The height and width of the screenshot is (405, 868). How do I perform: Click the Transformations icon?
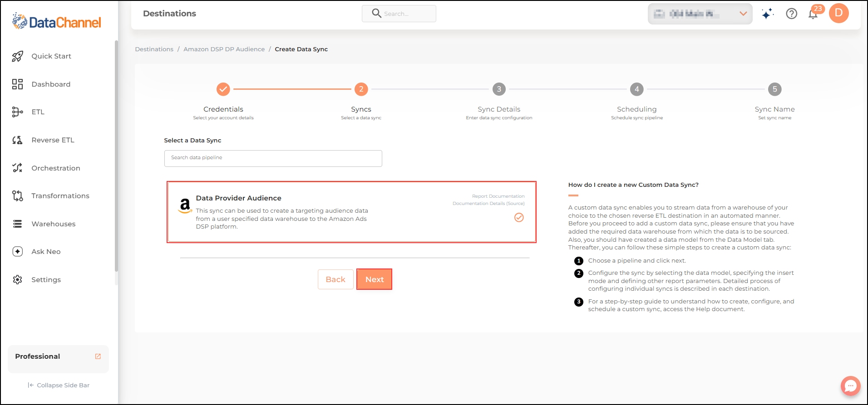(x=17, y=196)
